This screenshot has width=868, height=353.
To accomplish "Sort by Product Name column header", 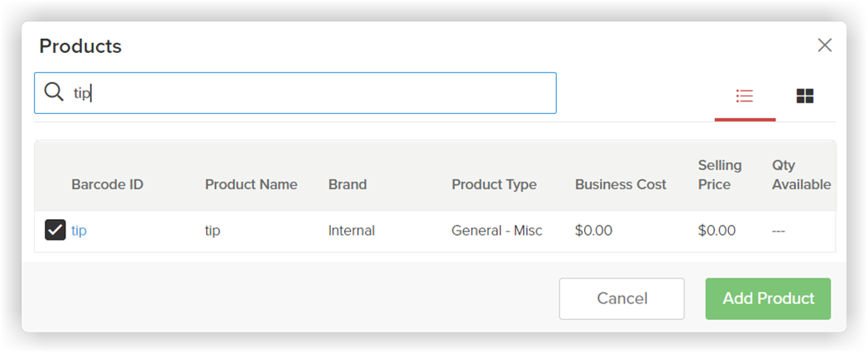I will pyautogui.click(x=252, y=185).
